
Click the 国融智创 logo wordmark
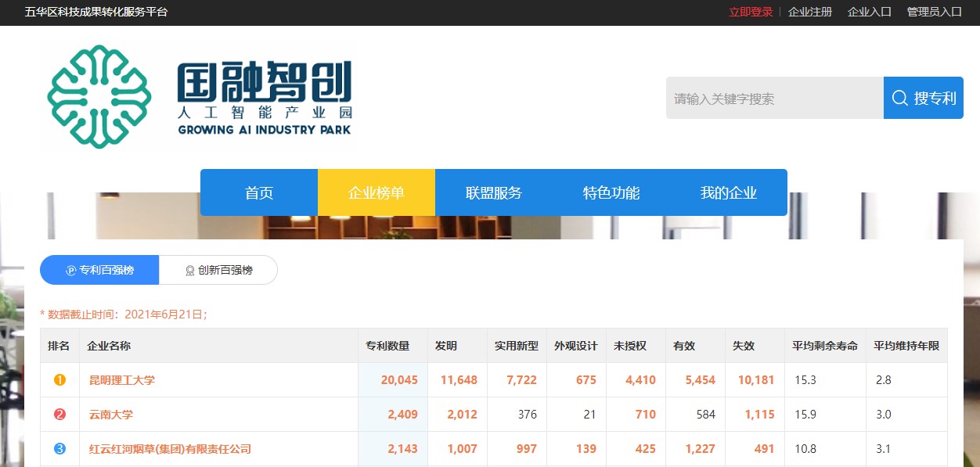click(x=265, y=97)
